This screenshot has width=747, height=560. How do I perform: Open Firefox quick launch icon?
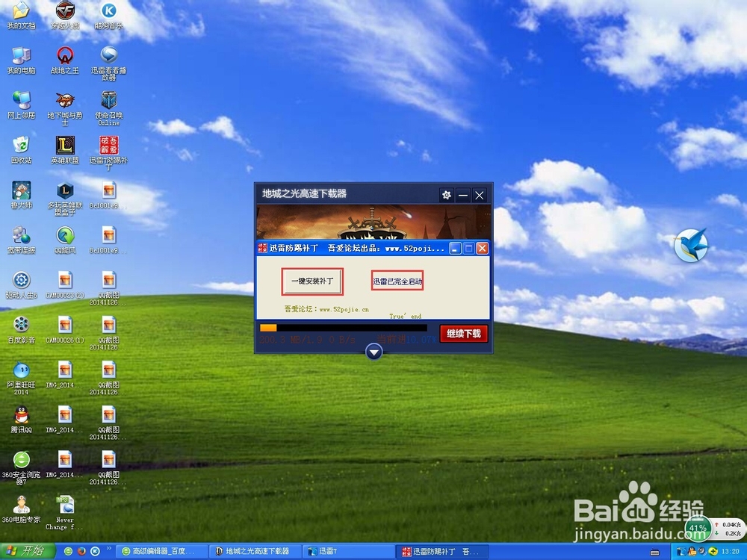[82, 552]
